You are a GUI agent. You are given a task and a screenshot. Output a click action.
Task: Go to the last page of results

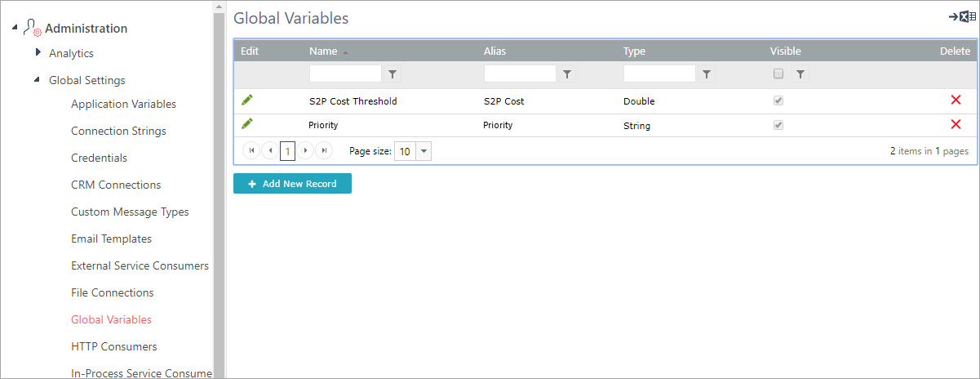tap(324, 151)
